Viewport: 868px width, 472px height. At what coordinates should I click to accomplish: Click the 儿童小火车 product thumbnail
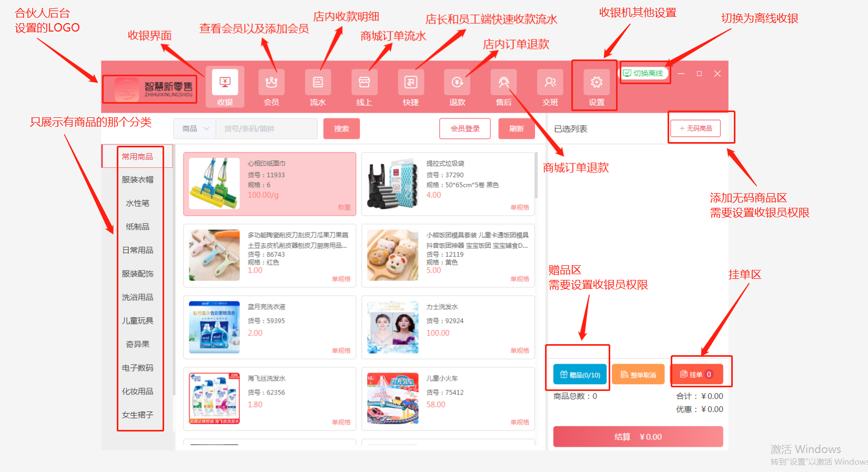(393, 398)
